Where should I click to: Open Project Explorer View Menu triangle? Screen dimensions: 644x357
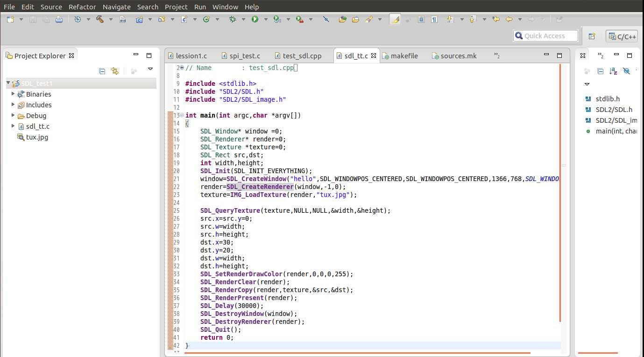(x=150, y=69)
